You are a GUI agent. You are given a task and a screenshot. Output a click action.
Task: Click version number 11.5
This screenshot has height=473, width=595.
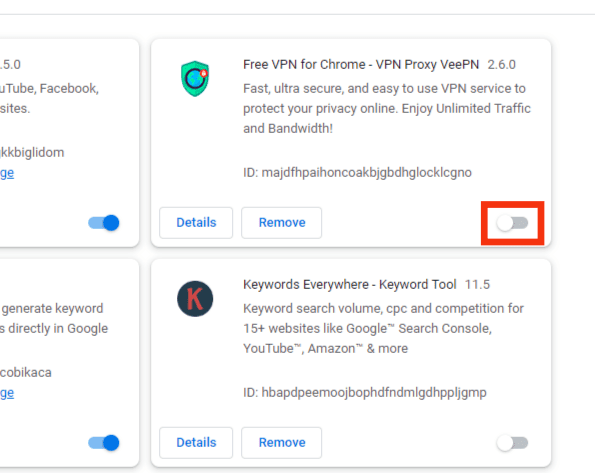coord(477,284)
